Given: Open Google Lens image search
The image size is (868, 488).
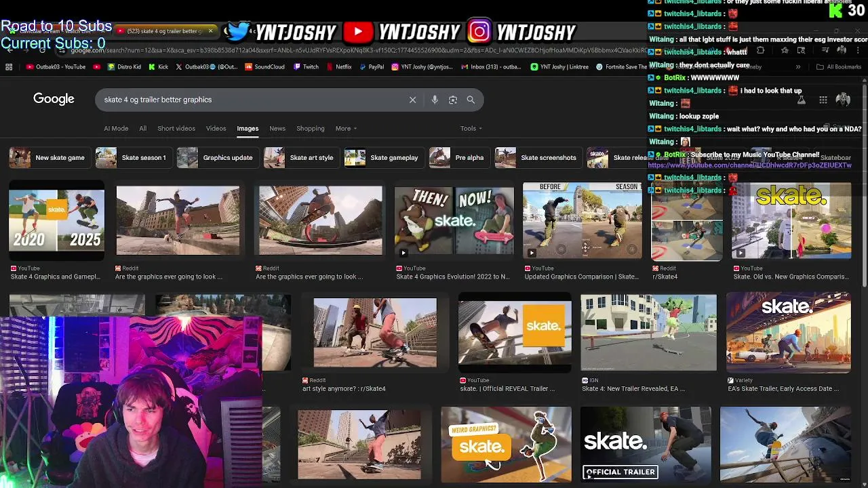Looking at the screenshot, I should (x=453, y=100).
